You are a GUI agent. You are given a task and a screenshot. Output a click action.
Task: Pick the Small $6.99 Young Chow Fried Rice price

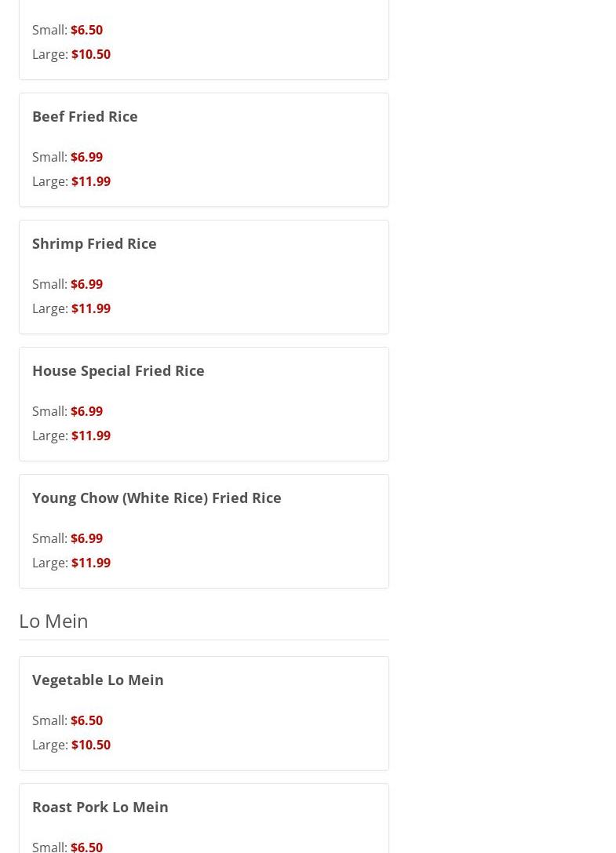point(86,538)
